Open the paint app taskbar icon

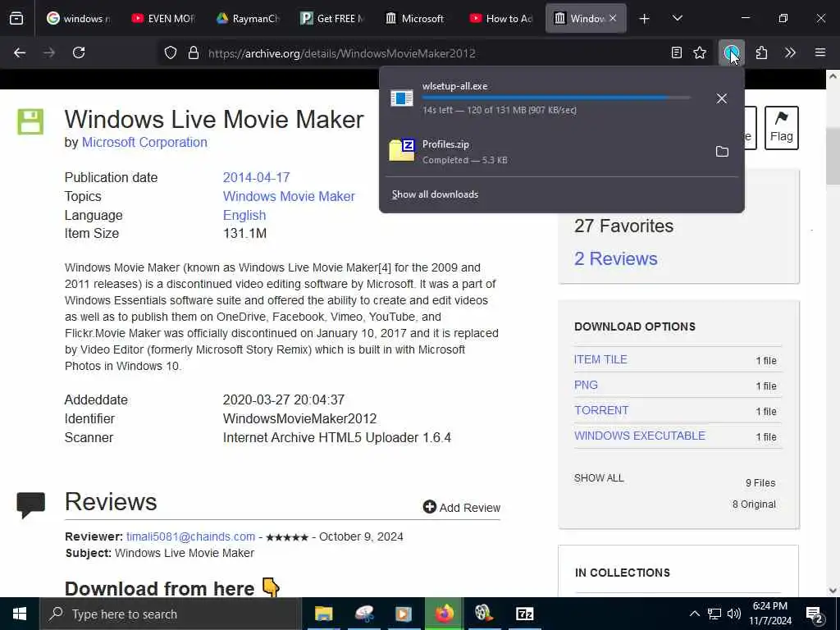(363, 614)
